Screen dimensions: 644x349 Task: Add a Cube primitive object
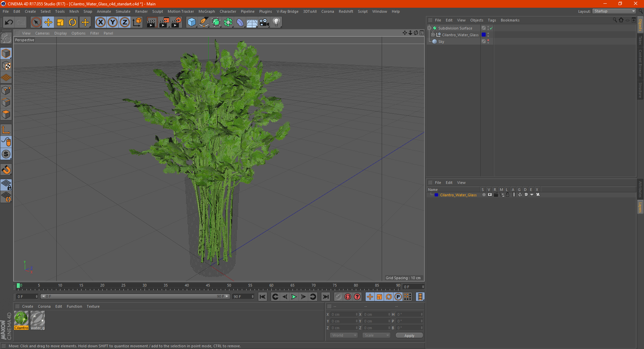pos(192,22)
